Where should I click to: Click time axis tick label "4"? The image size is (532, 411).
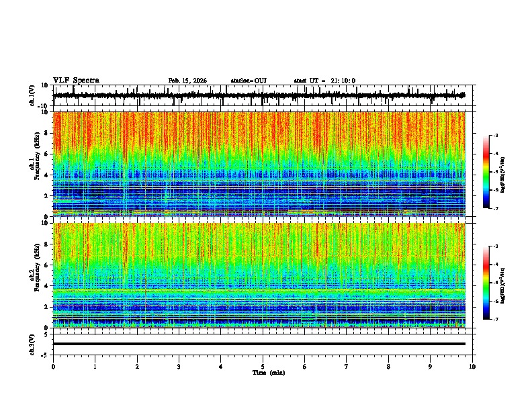coord(221,367)
